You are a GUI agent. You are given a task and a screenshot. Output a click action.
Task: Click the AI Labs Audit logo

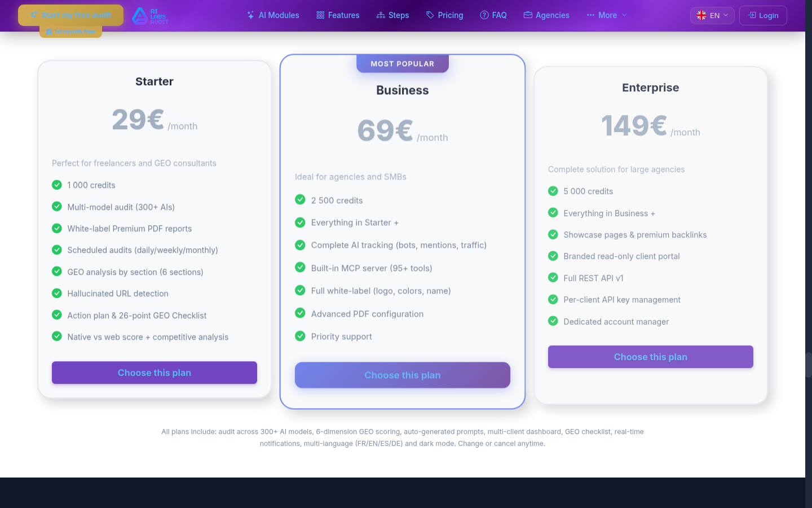point(150,15)
